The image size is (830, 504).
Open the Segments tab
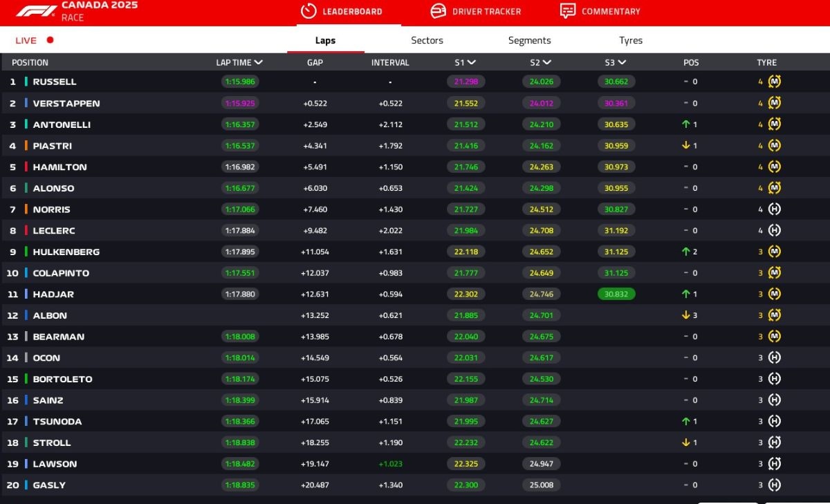pos(529,40)
